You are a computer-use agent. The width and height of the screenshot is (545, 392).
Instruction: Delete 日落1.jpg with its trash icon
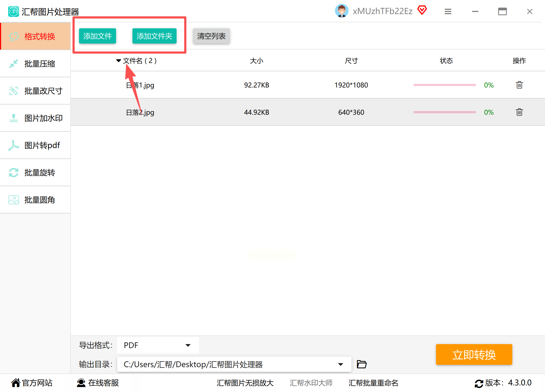click(519, 85)
